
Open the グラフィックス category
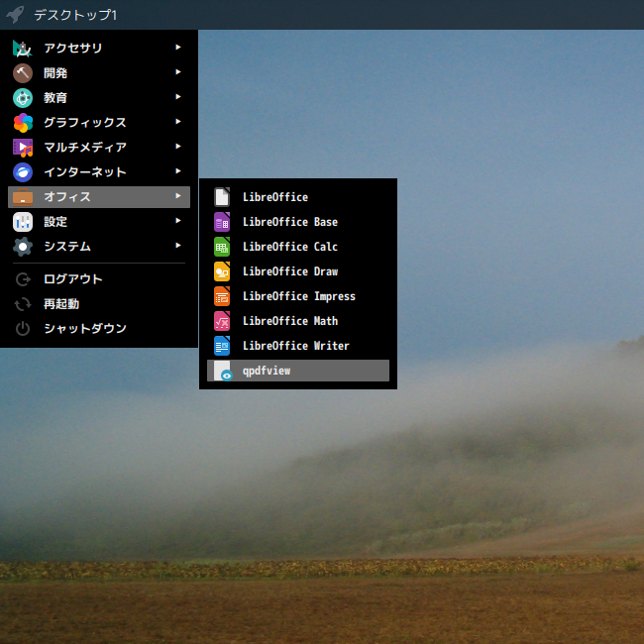point(99,123)
